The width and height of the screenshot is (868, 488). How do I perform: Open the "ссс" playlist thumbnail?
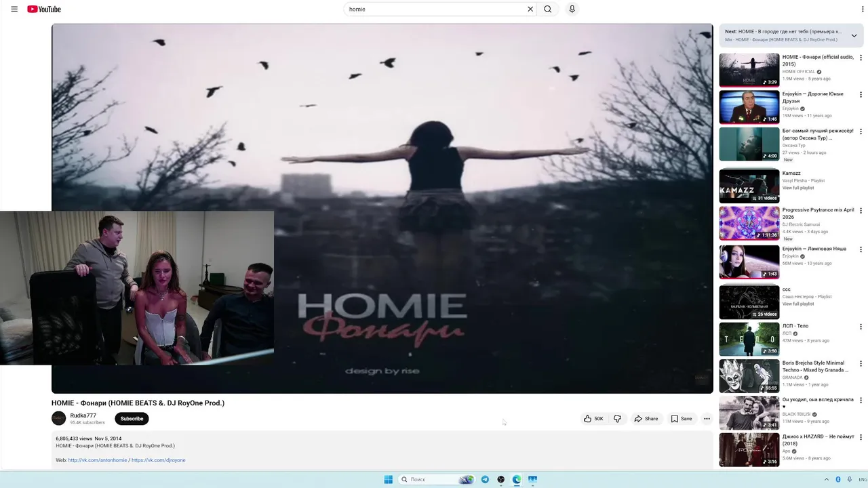point(749,302)
